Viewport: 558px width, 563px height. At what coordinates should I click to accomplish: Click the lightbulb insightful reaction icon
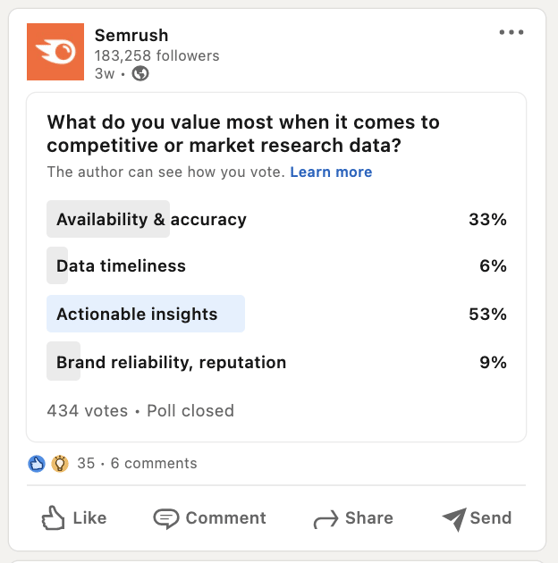tap(60, 464)
